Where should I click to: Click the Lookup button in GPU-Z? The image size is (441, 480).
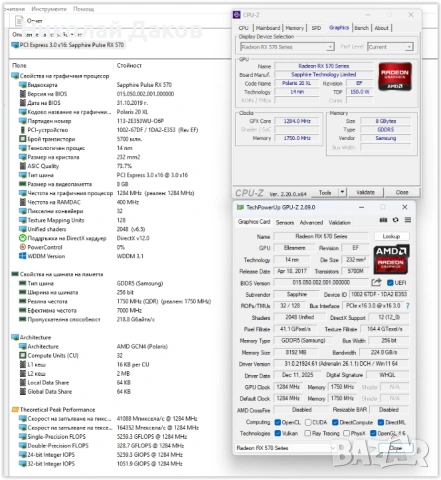[x=391, y=236]
